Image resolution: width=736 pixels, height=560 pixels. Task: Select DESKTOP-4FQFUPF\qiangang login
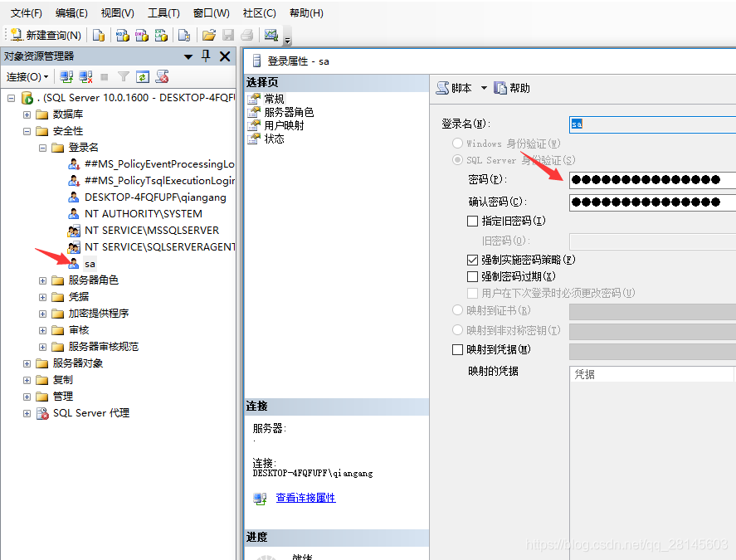155,197
